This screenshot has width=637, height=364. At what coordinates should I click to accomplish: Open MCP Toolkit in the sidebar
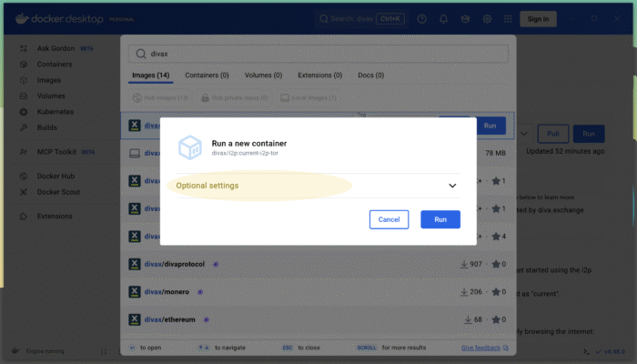[x=56, y=152]
